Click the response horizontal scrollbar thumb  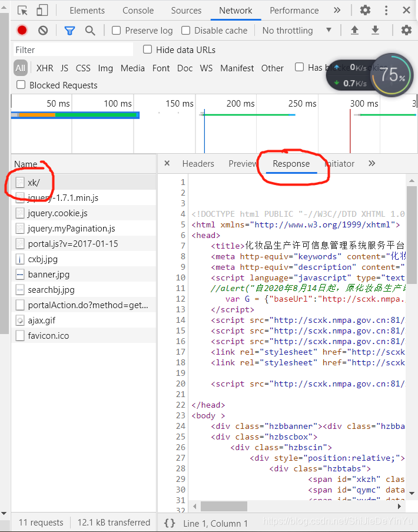point(224,506)
